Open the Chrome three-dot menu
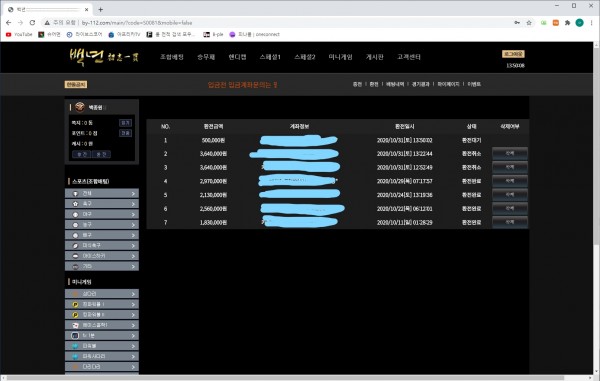 (x=591, y=23)
